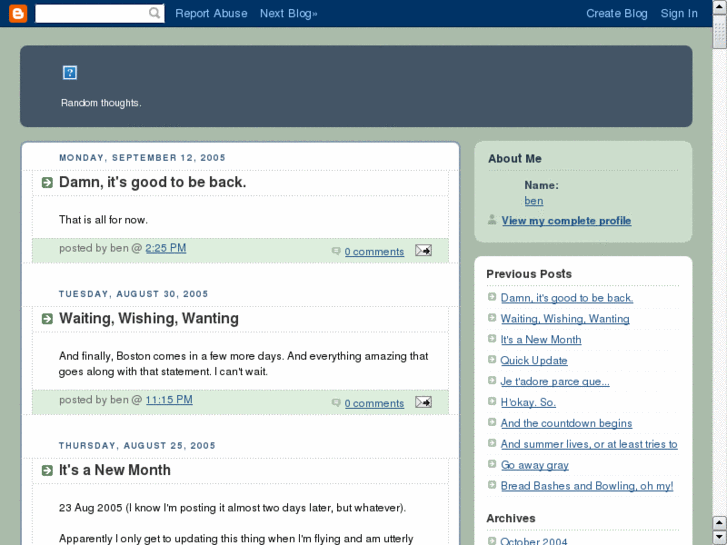The width and height of the screenshot is (727, 545).
Task: Open previous post "Waiting, Wishing, Wanting"
Action: tap(565, 319)
